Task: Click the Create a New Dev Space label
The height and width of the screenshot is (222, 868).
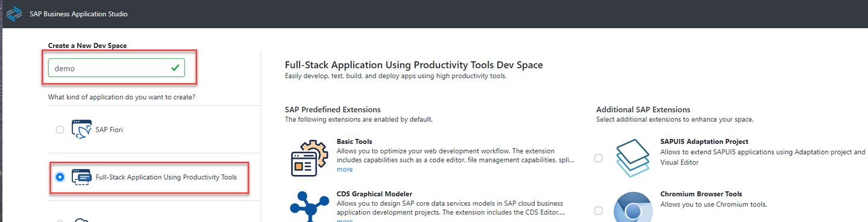Action: click(87, 46)
